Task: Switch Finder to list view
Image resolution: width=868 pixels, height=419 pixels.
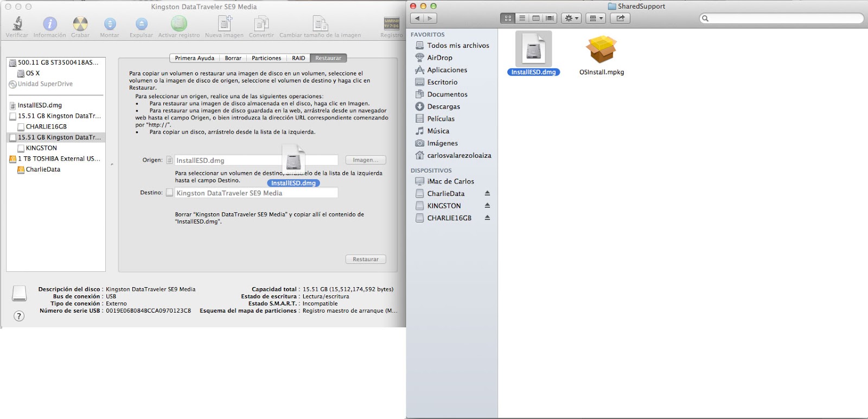Action: pos(522,18)
